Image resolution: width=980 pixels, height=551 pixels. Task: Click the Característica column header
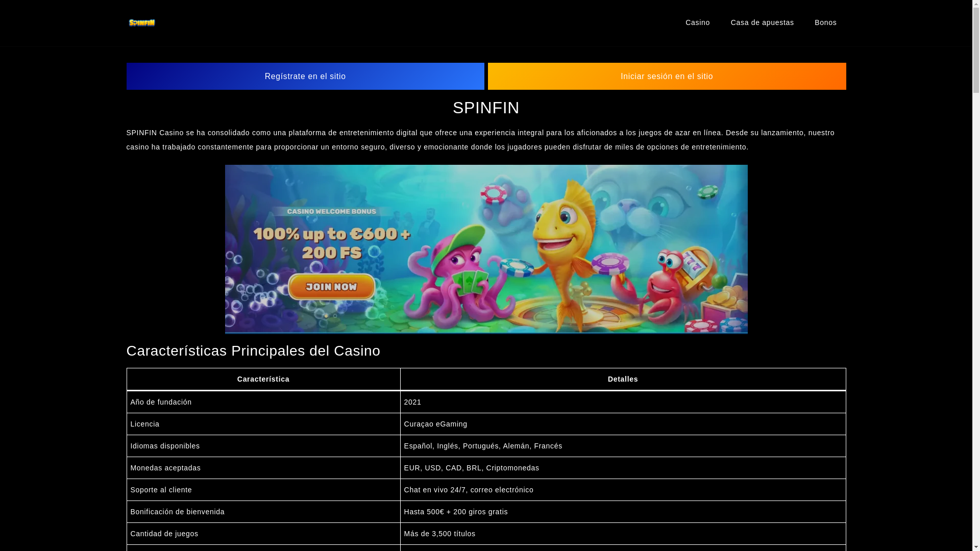pos(263,379)
